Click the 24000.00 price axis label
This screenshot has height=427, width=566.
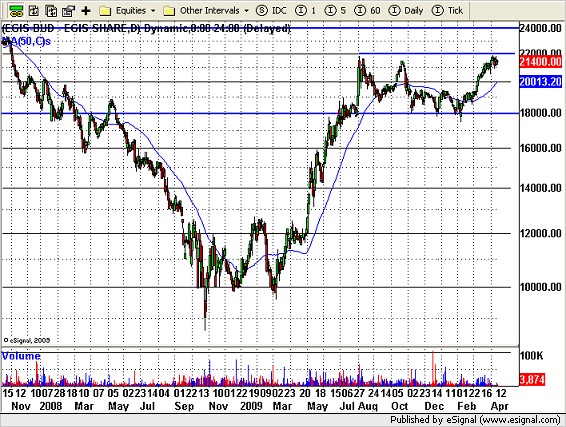click(x=540, y=28)
